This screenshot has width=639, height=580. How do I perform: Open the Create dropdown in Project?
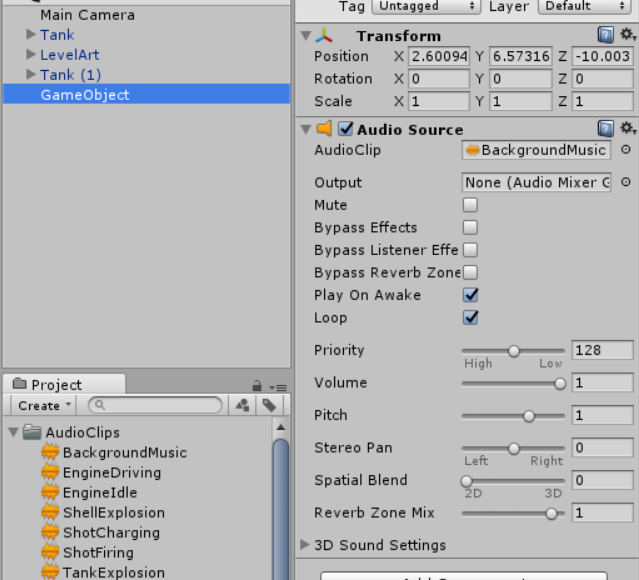pyautogui.click(x=44, y=406)
